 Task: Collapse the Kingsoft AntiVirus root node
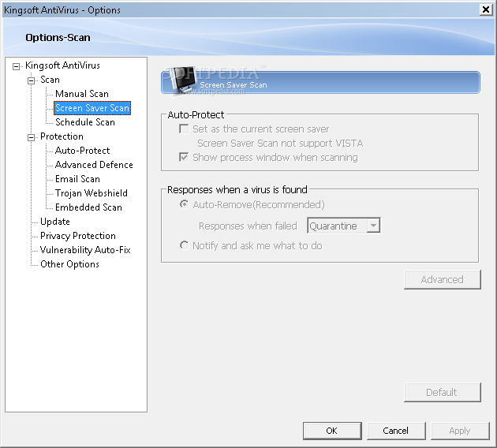[x=16, y=66]
